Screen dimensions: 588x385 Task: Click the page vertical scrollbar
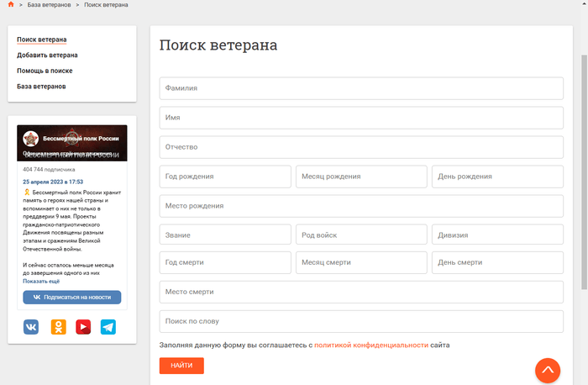(x=584, y=168)
